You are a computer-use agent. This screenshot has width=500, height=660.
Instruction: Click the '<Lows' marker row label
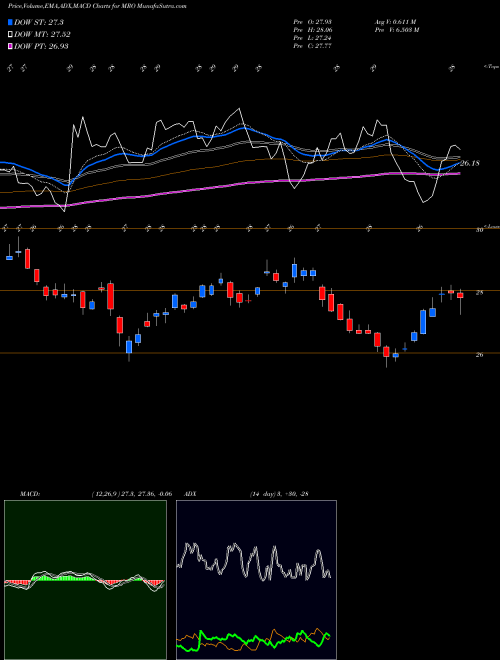tap(492, 226)
